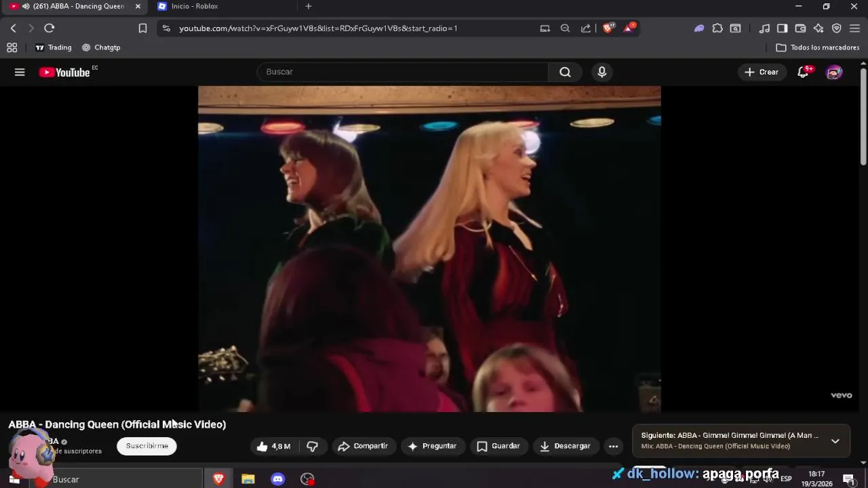
Task: Open the Todos los marcadores folder
Action: [x=818, y=47]
